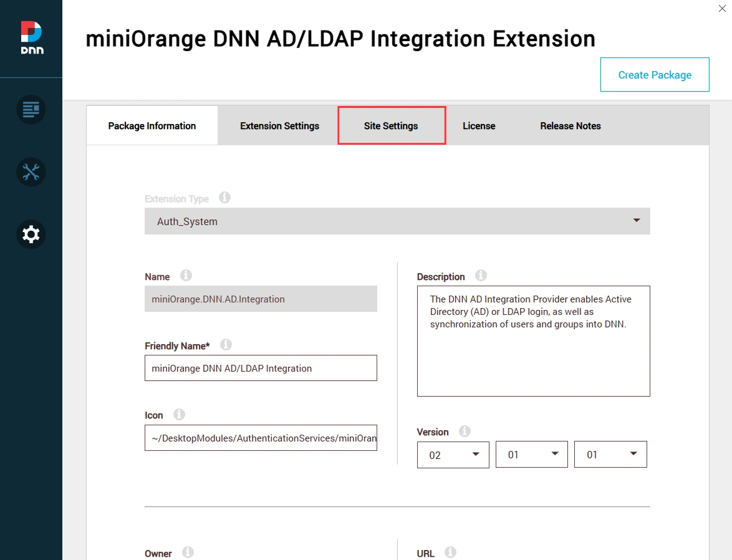Show info tooltip next to Description
732x560 pixels.
coord(481,276)
